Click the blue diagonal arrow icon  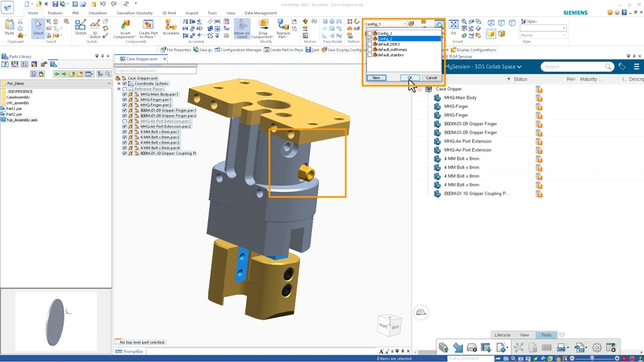point(458,348)
